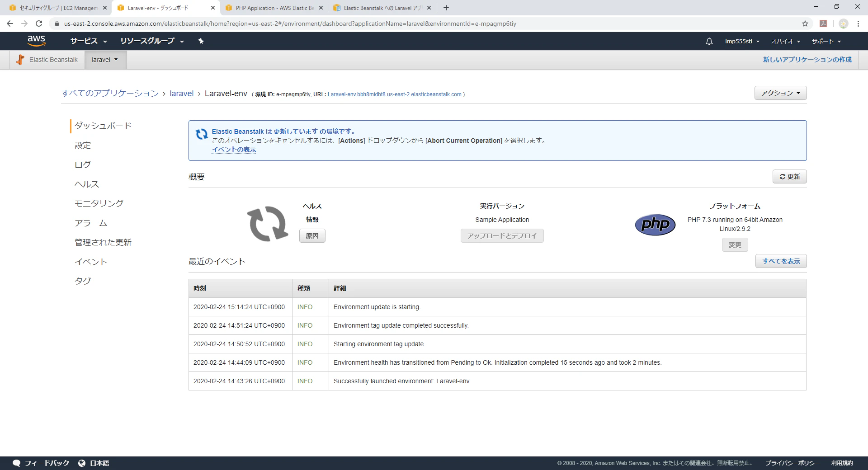Click 新しいアプリケーションの作成 link
The height and width of the screenshot is (470, 868).
[x=807, y=60]
